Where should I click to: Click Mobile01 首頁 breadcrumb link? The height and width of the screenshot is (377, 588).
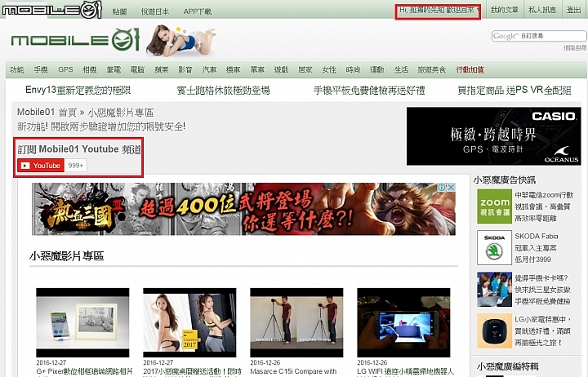tap(47, 112)
